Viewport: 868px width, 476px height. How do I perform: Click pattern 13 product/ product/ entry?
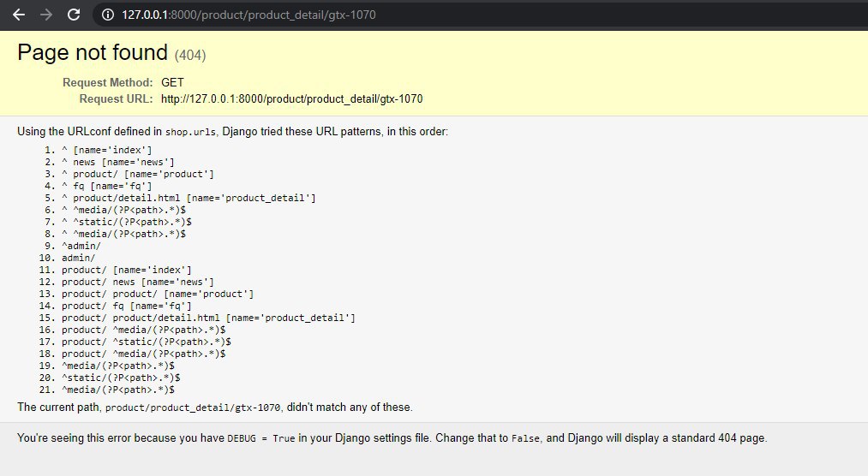click(158, 294)
